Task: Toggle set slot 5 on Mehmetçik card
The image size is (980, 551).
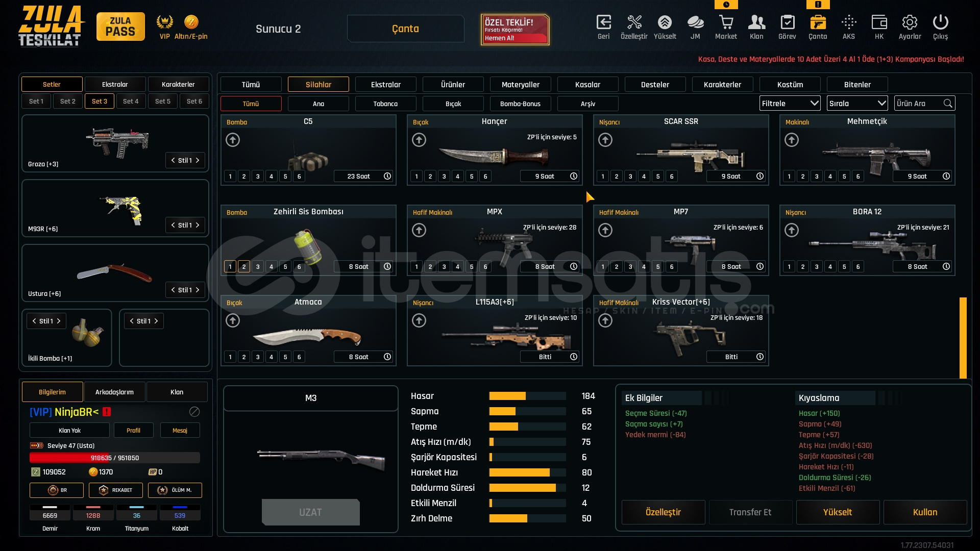Action: click(844, 177)
